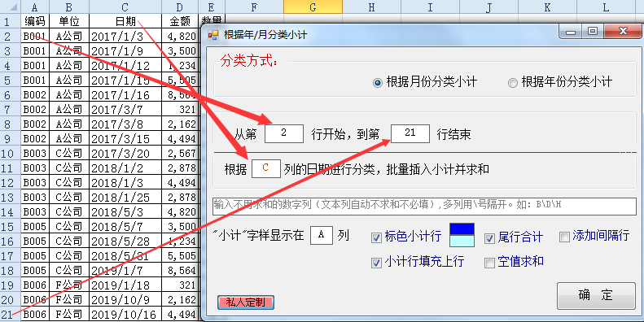
Task: Select 根据年份分类小计 radio option
Action: [560, 82]
